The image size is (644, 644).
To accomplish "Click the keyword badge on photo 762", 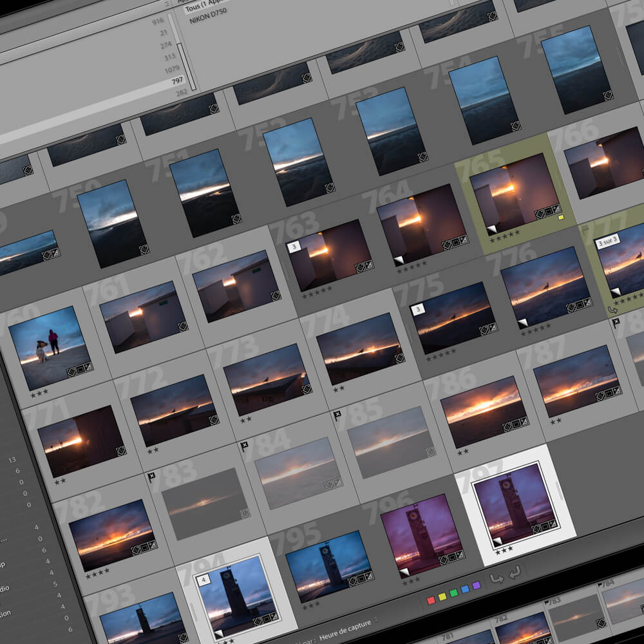I will [x=276, y=296].
